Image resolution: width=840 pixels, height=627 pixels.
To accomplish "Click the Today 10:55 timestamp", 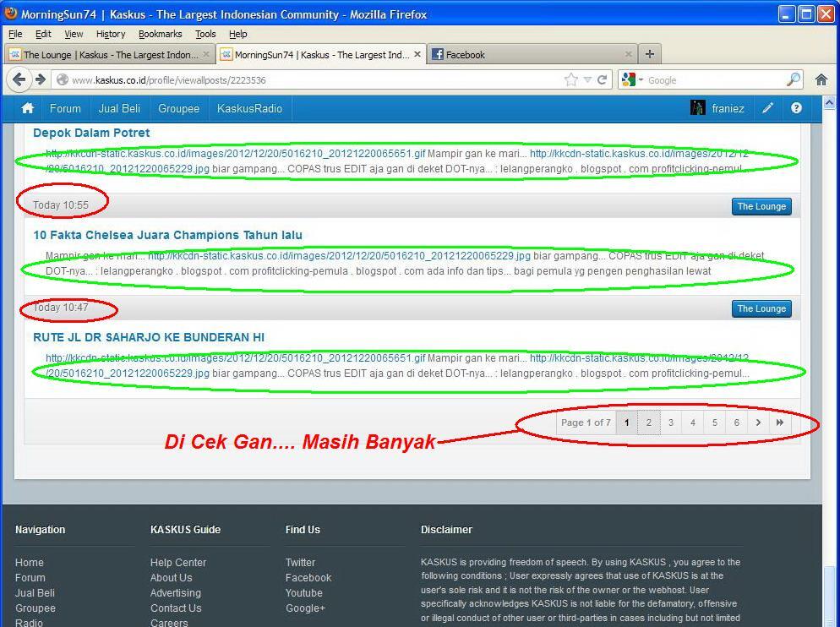I will pos(61,205).
